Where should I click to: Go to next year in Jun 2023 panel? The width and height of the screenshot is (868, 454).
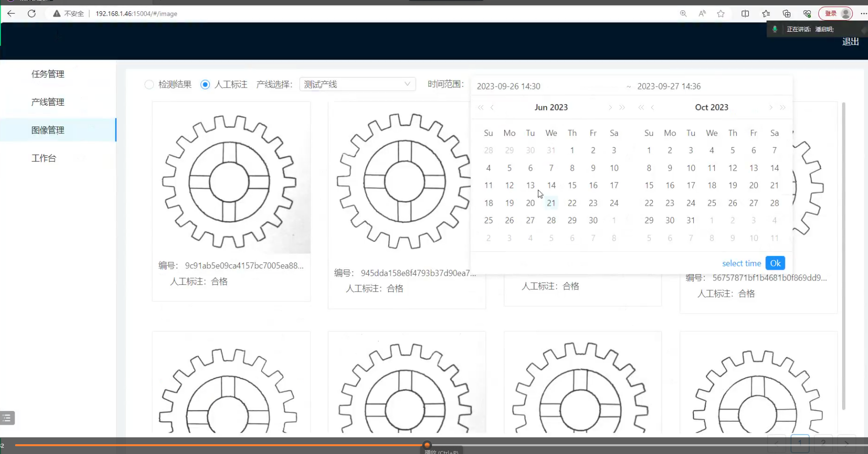(622, 108)
